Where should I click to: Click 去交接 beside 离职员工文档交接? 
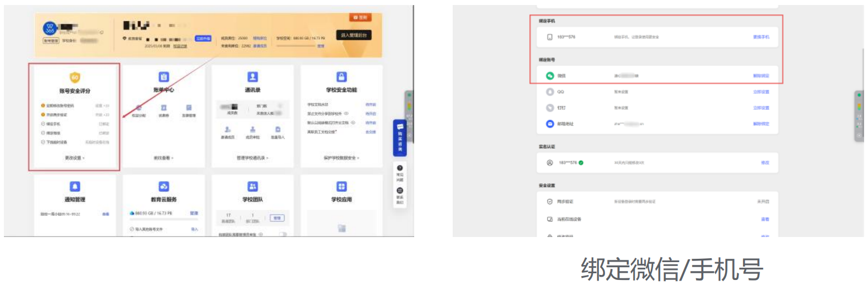pyautogui.click(x=371, y=132)
